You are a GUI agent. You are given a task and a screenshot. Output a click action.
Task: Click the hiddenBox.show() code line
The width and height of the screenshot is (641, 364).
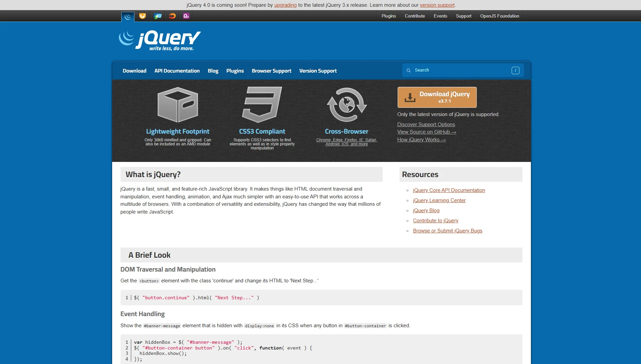163,354
